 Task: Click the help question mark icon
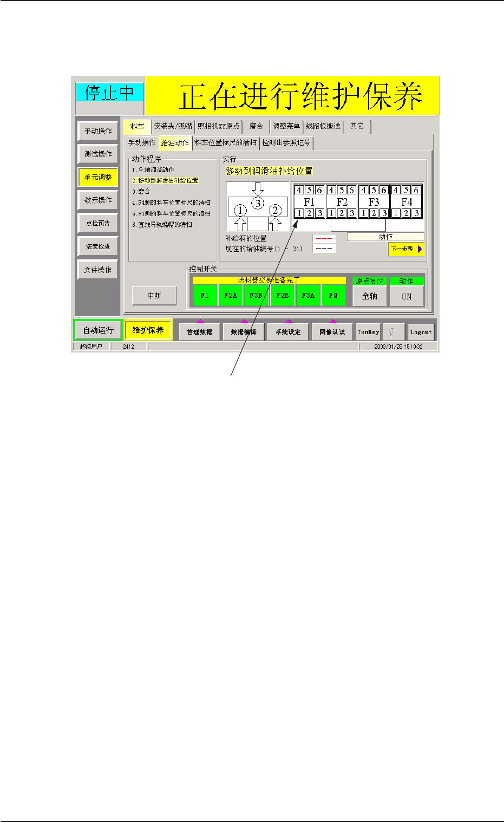pyautogui.click(x=392, y=332)
